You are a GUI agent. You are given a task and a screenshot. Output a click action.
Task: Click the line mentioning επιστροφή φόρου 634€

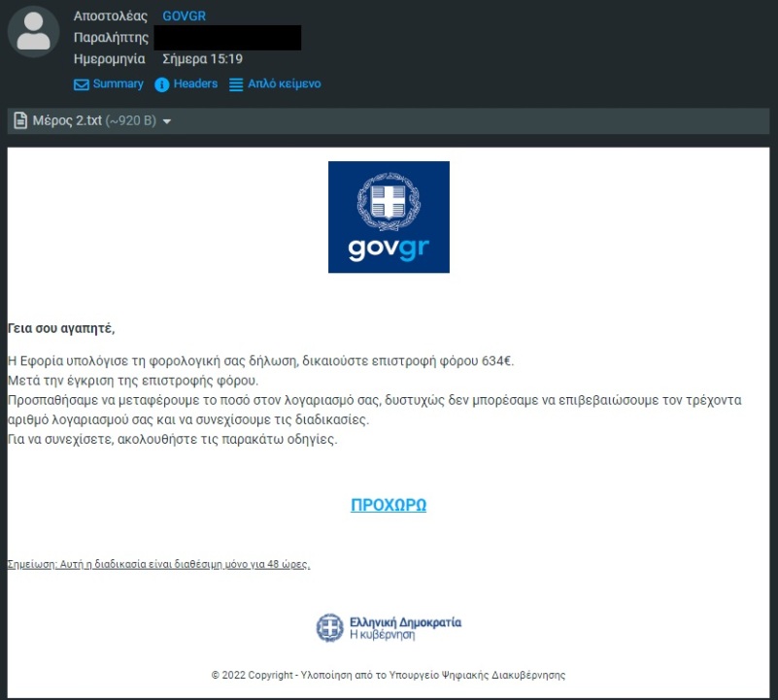[261, 360]
